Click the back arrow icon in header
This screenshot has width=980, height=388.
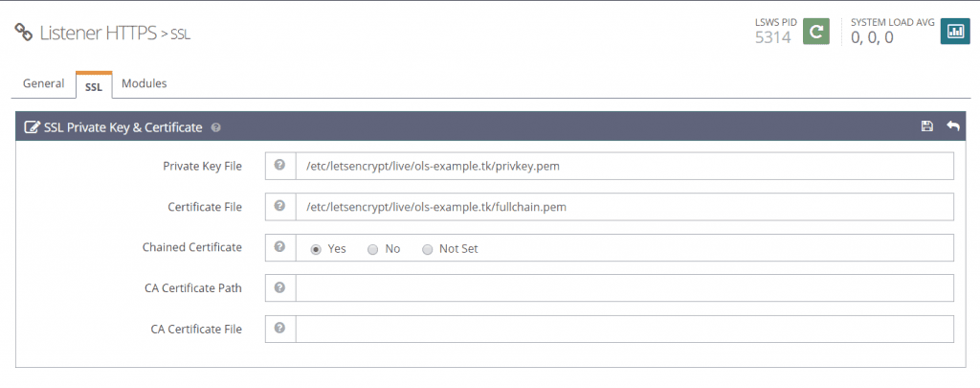tap(952, 126)
